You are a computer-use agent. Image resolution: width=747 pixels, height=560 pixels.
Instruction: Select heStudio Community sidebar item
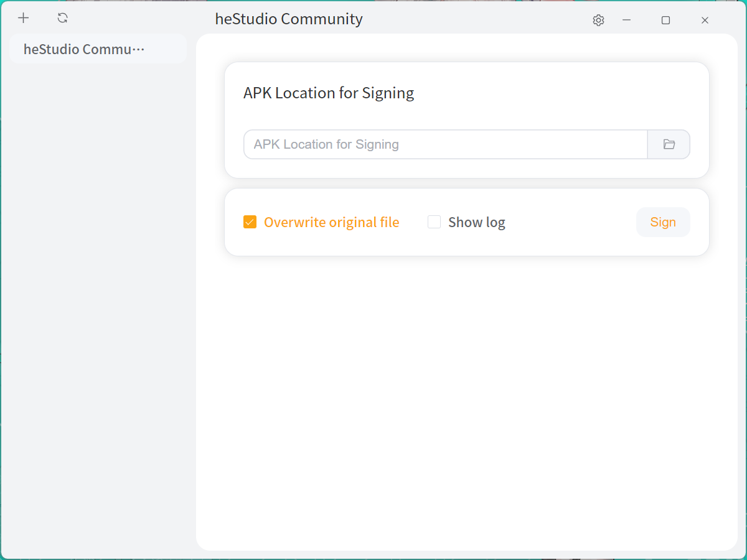tap(98, 49)
